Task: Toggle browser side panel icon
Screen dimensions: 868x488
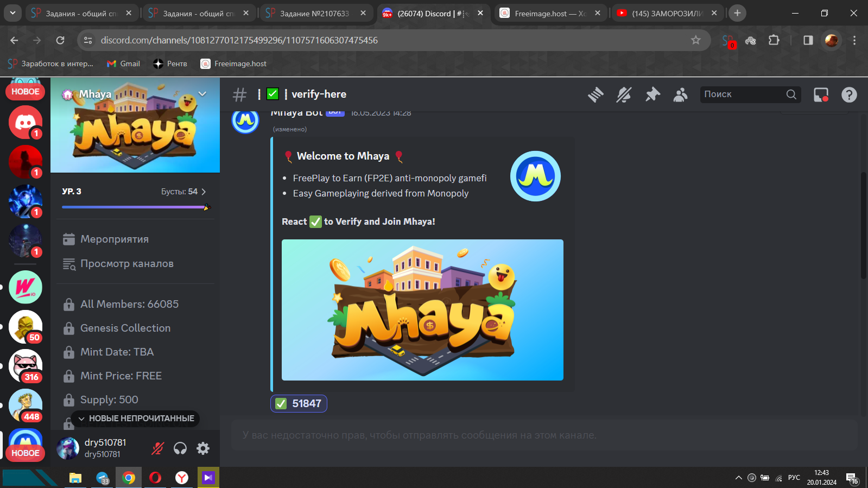Action: (808, 40)
